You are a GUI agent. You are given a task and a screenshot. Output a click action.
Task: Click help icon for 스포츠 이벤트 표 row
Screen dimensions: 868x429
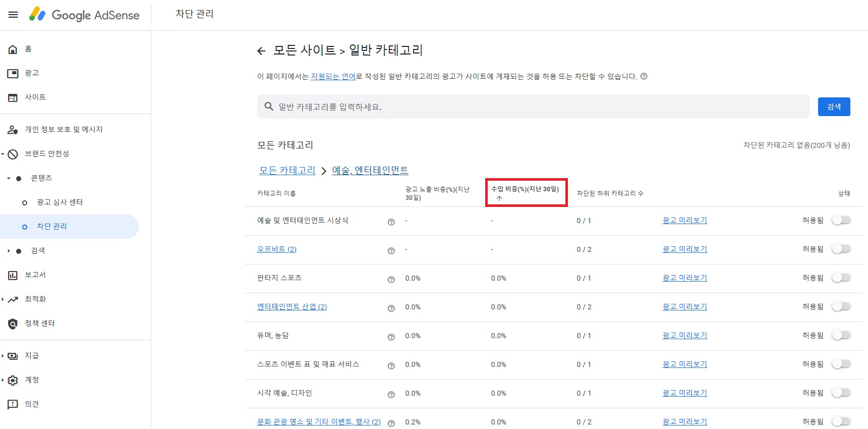391,366
